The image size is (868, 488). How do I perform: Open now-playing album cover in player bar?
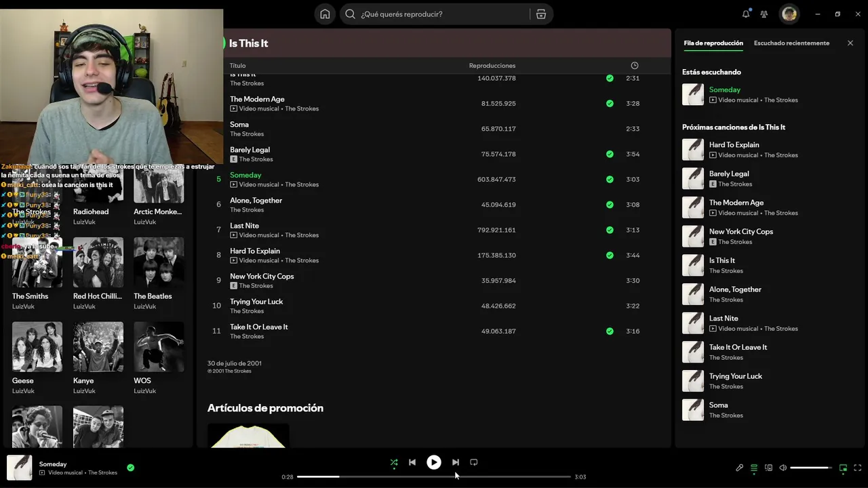(20, 468)
